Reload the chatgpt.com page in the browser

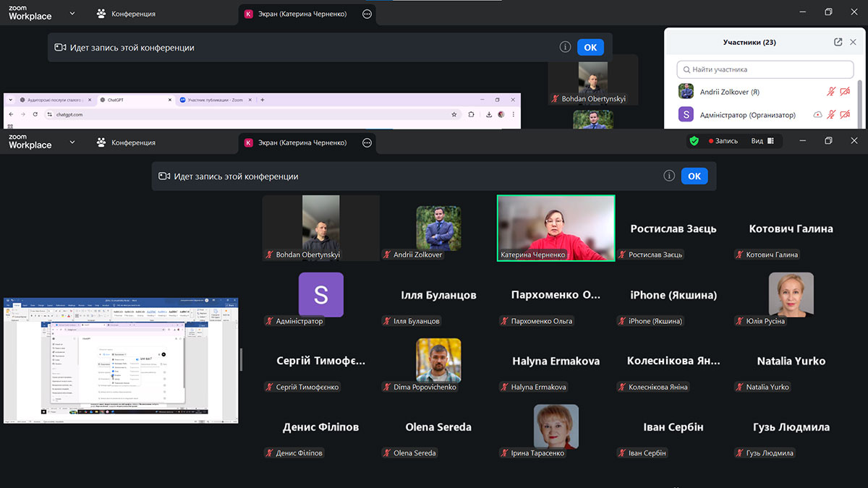click(x=35, y=114)
